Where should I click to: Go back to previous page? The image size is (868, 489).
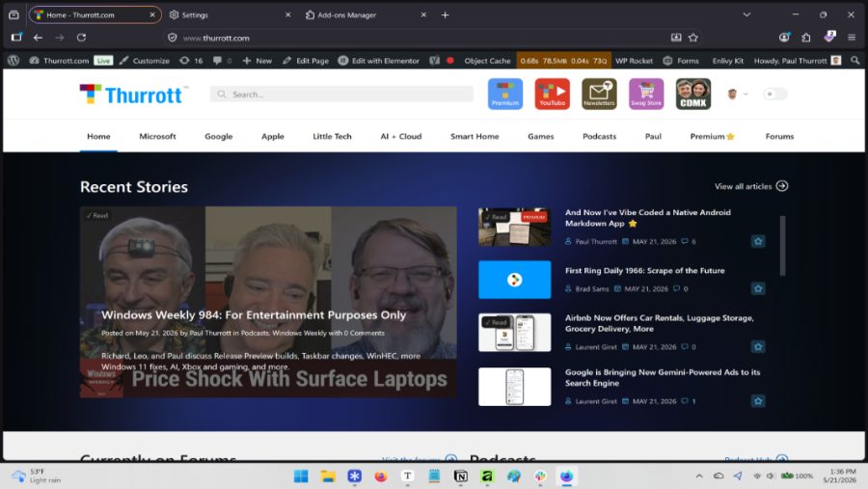[38, 38]
